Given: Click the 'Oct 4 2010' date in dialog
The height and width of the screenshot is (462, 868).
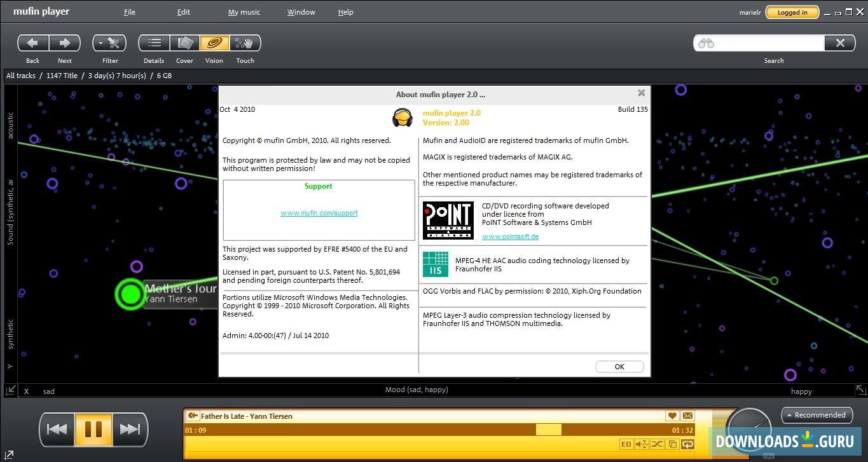Looking at the screenshot, I should 237,109.
